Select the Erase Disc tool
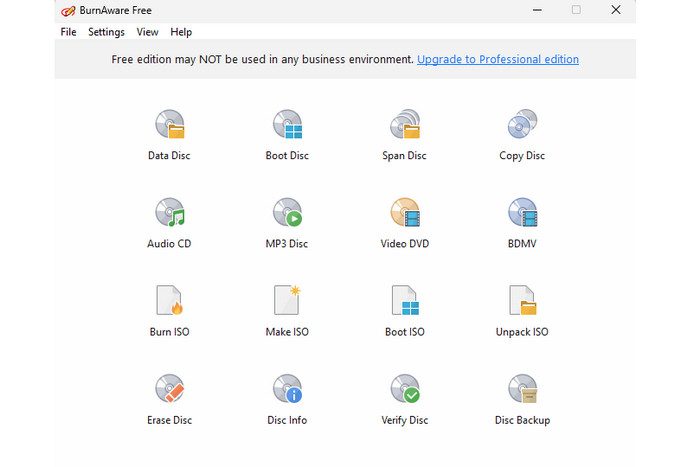This screenshot has height=467, width=700. point(169,389)
